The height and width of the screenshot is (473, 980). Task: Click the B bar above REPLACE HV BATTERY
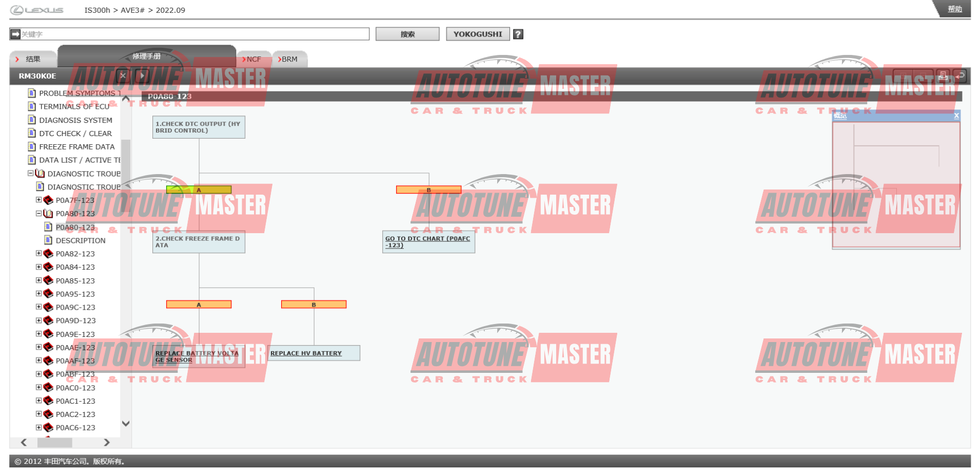[x=313, y=305]
